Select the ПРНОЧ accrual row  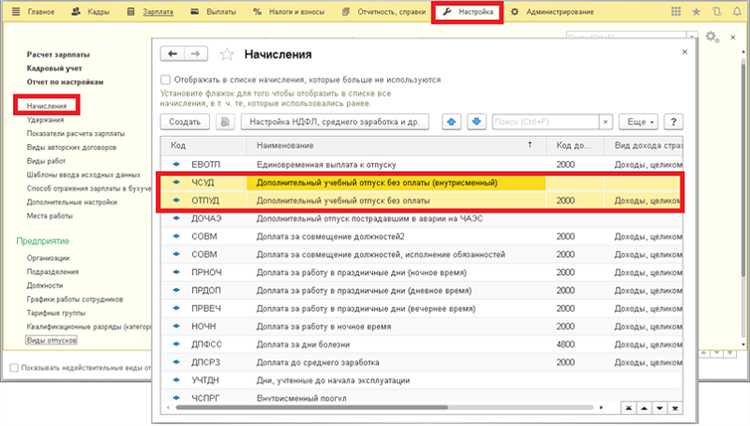(x=422, y=273)
